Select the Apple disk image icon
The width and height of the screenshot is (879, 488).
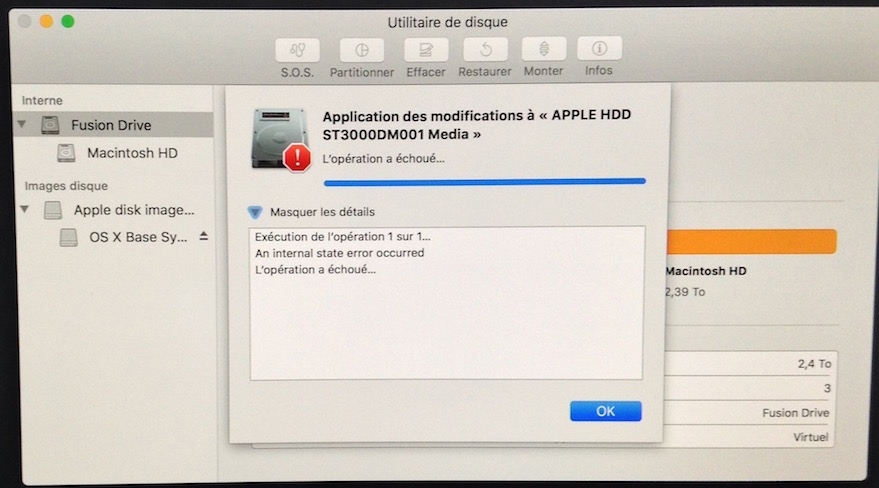[x=53, y=210]
